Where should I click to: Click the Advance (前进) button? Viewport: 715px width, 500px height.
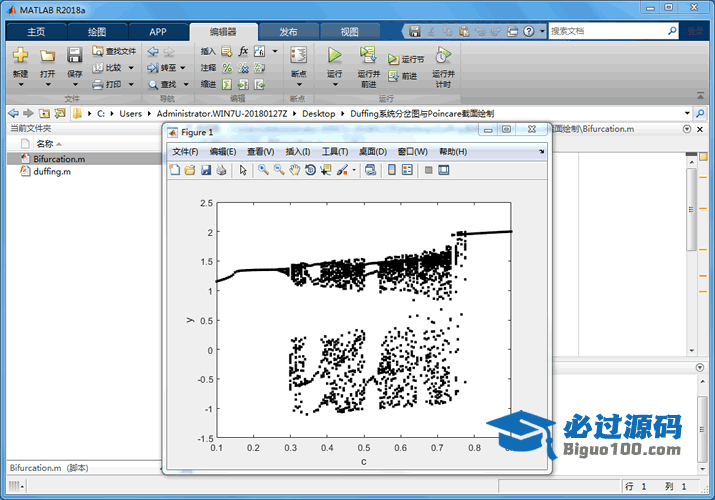pos(402,76)
